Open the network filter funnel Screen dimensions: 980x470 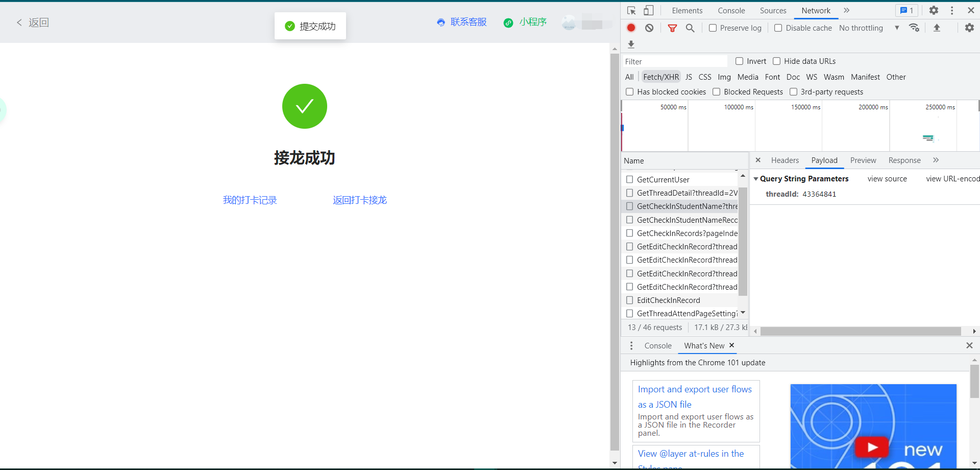pos(672,28)
